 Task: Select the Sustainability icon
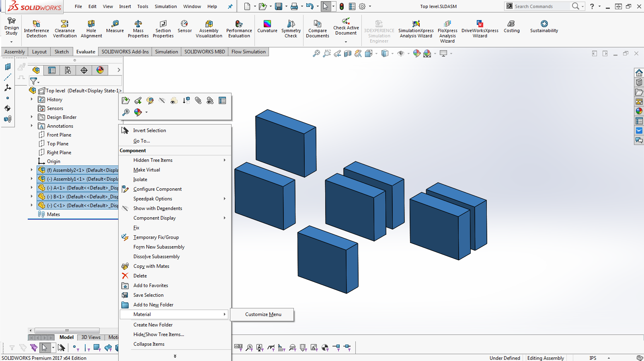(x=544, y=27)
